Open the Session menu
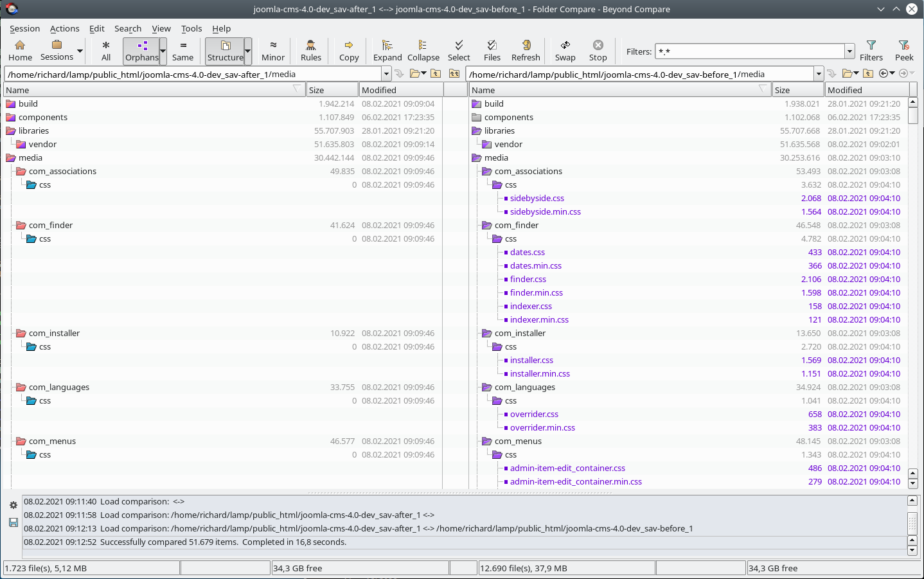Image resolution: width=924 pixels, height=579 pixels. tap(25, 29)
